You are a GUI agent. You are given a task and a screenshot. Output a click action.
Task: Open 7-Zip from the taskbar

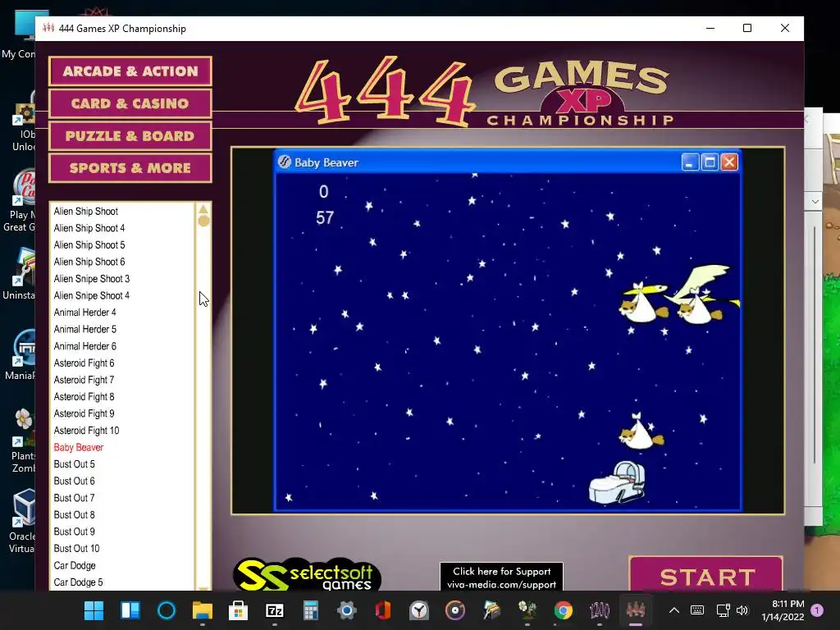tap(275, 610)
